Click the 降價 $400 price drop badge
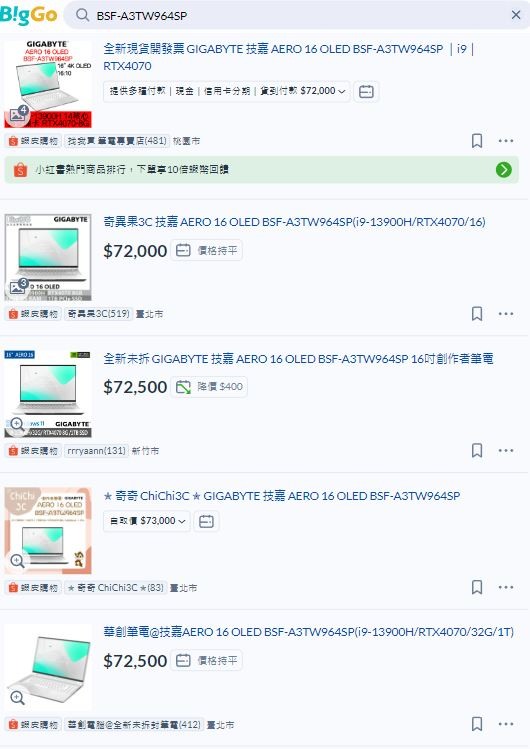530x749 pixels. click(210, 387)
